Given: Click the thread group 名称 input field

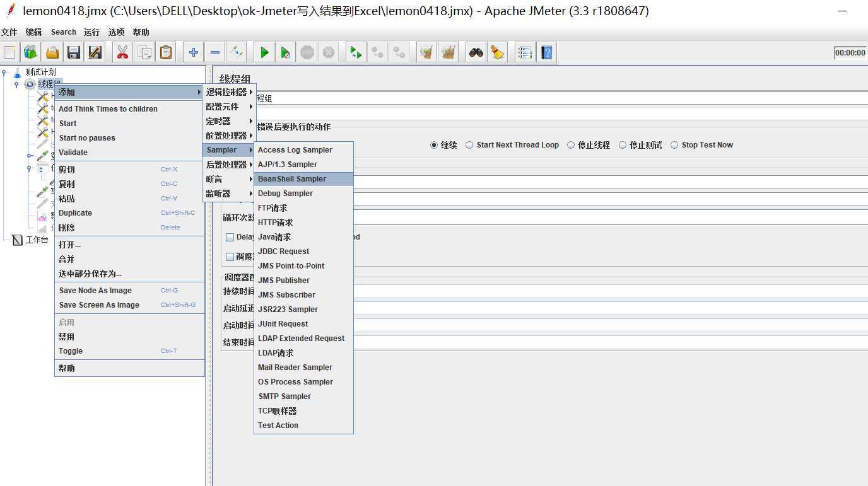Looking at the screenshot, I should [x=561, y=99].
